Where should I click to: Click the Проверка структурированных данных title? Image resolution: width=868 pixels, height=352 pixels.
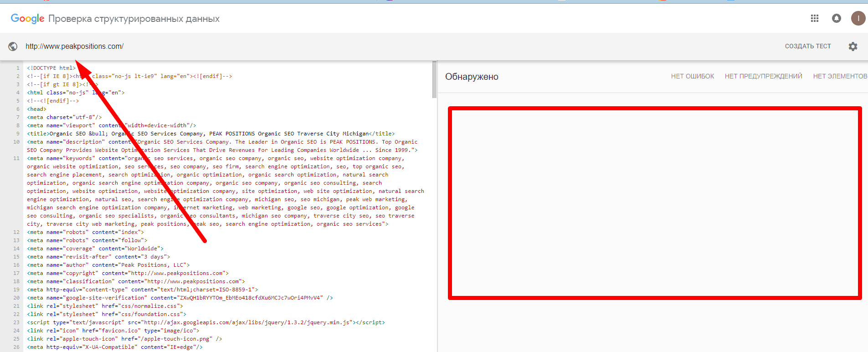(134, 19)
